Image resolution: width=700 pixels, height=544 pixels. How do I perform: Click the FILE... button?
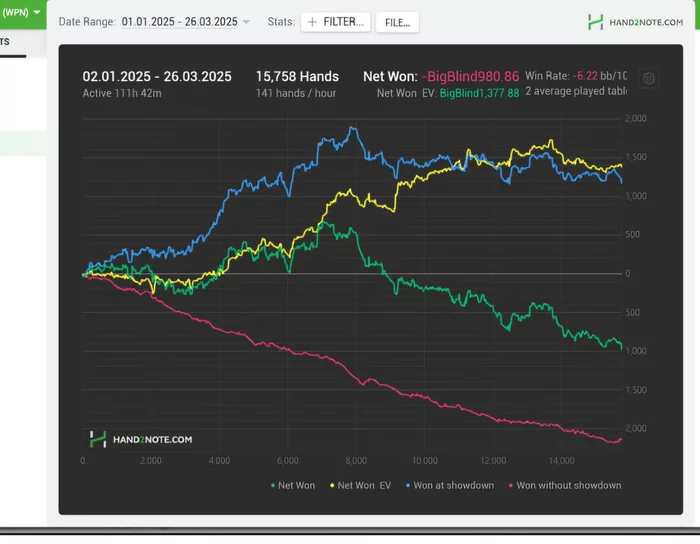click(x=397, y=22)
